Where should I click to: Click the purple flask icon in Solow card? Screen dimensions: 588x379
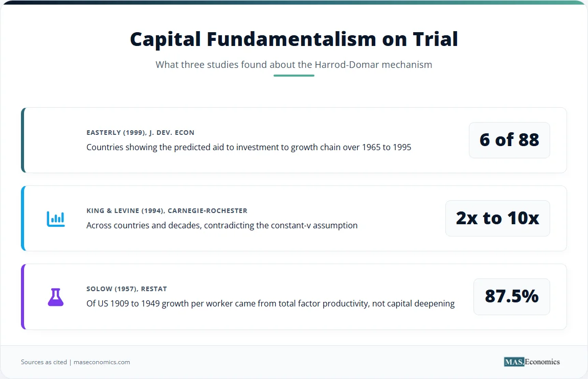tap(56, 297)
